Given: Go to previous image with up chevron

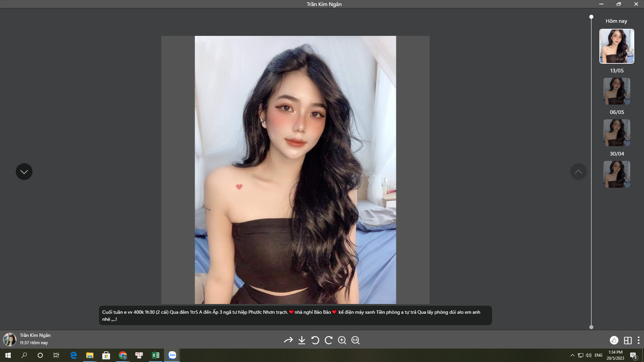Looking at the screenshot, I should coord(578,172).
